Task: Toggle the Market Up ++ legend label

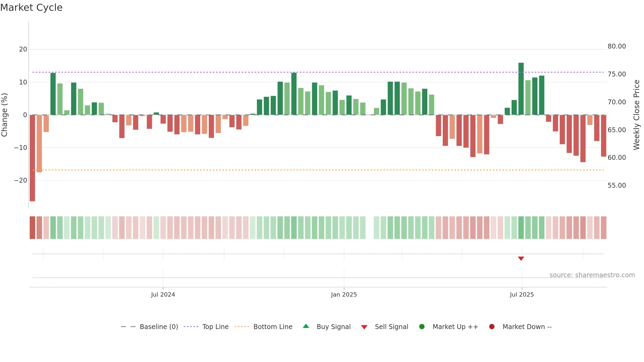Action: pos(455,327)
